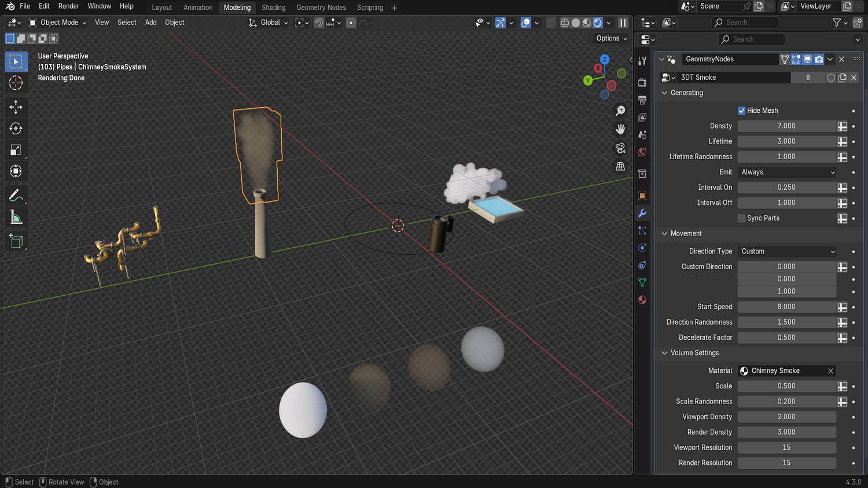Viewport: 868px width, 488px height.
Task: Switch to the Shading workspace tab
Action: coord(274,8)
